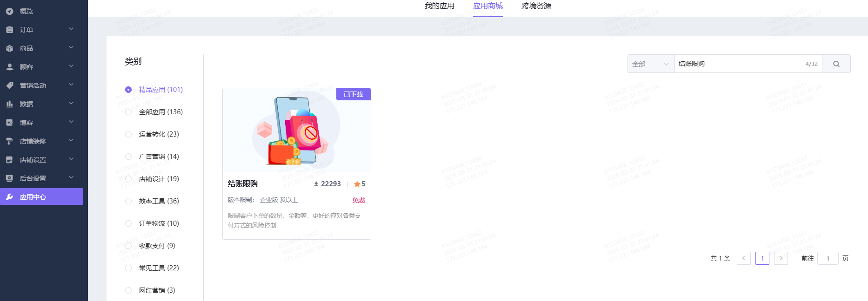Viewport: 868px width, 301px height.
Task: Click the magnifier search button
Action: (x=836, y=64)
